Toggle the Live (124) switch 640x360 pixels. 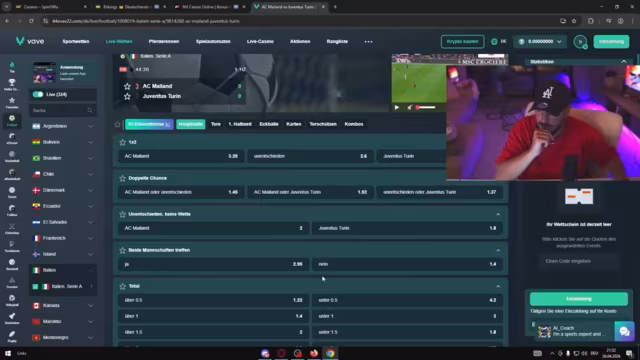(x=38, y=94)
